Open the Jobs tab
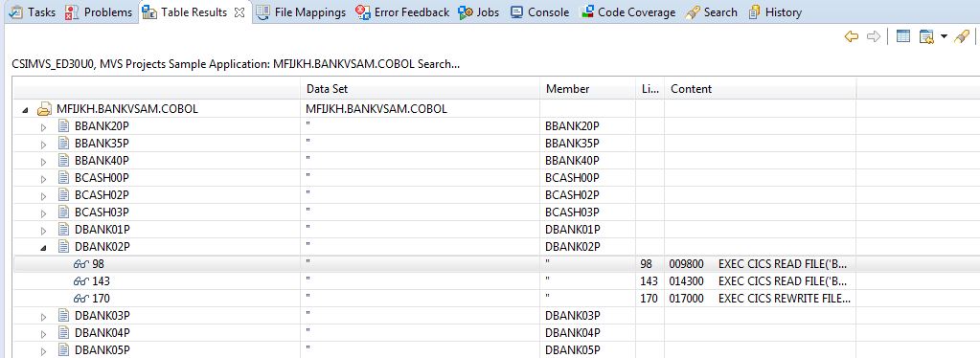 [x=478, y=11]
